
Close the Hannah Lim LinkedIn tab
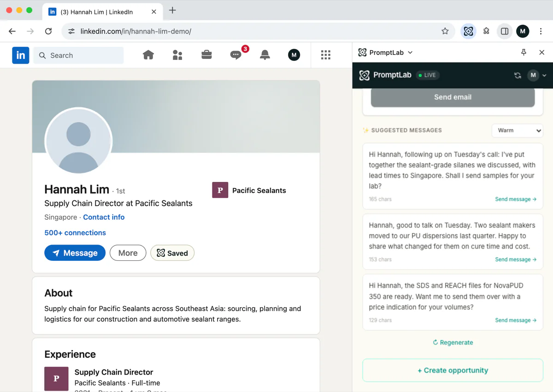154,12
